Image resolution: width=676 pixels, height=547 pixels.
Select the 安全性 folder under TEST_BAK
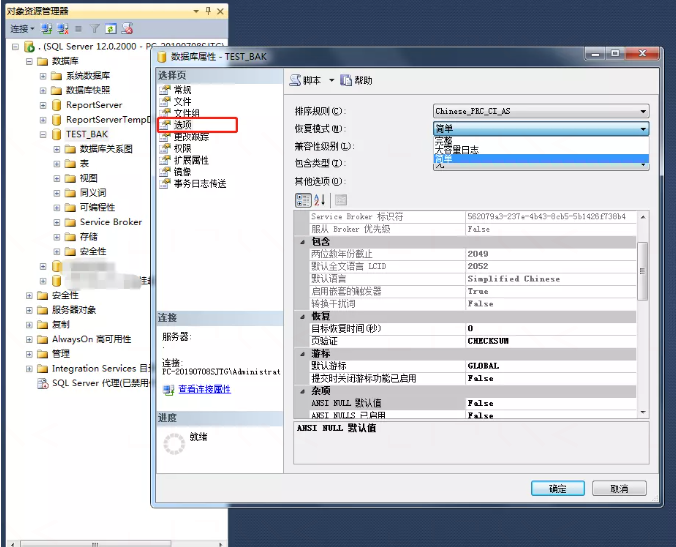tap(93, 251)
